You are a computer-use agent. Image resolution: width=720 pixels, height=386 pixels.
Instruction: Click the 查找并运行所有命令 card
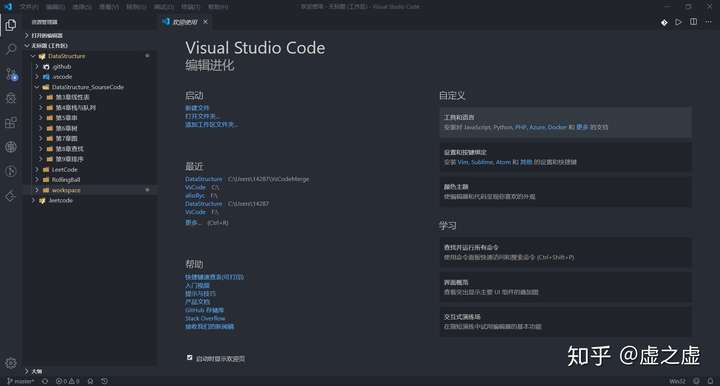tap(566, 252)
